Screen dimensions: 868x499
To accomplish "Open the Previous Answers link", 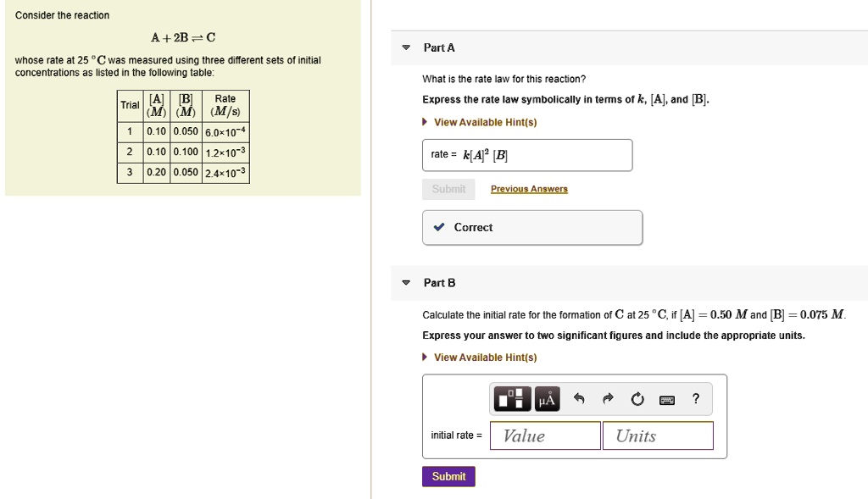I will point(529,188).
